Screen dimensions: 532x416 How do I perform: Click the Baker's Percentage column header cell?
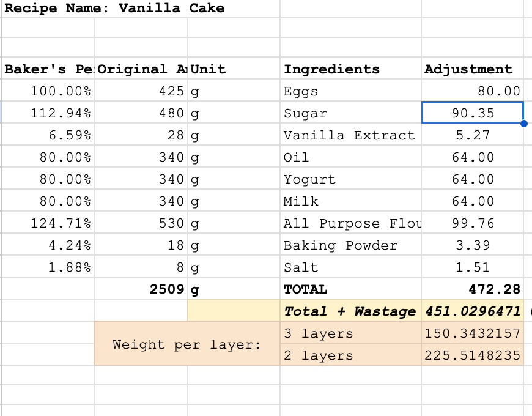click(x=46, y=69)
